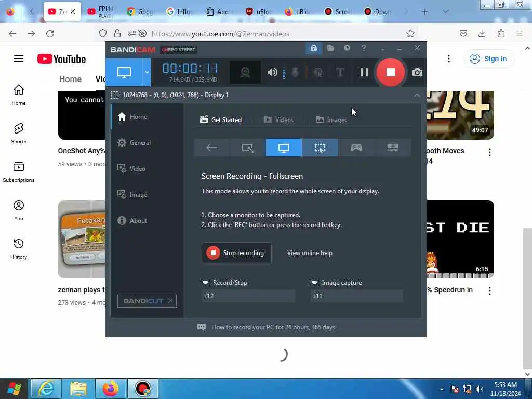The width and height of the screenshot is (532, 399).
Task: Click the YouTube Sign in button
Action: coord(488,59)
